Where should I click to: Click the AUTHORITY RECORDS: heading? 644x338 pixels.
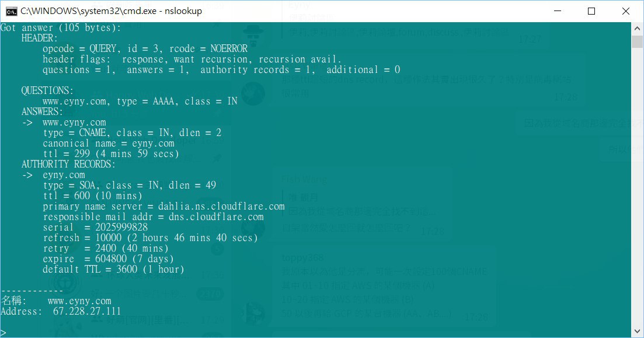[x=68, y=164]
